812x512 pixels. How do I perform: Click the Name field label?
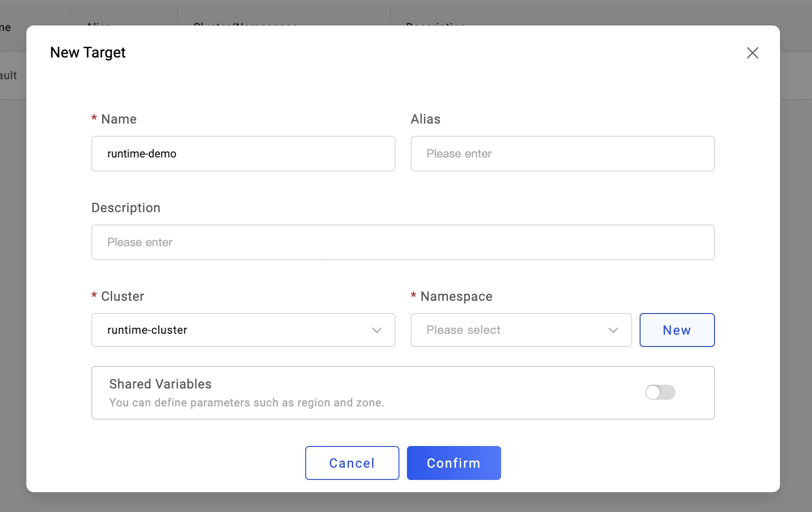119,119
